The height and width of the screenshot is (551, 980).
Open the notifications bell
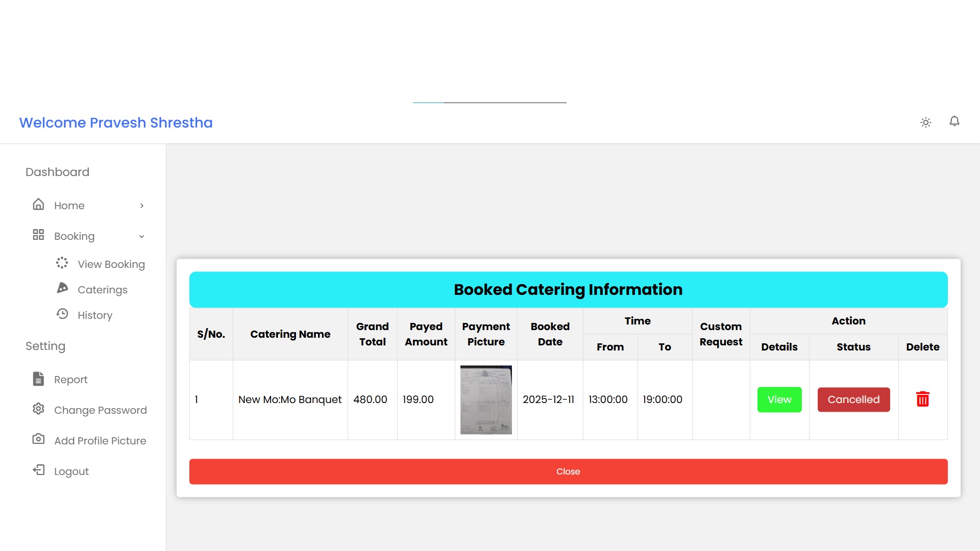954,121
